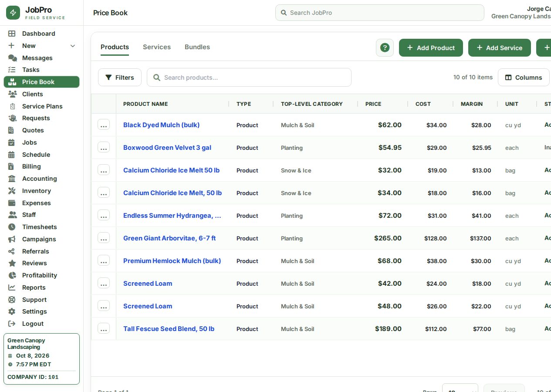Viewport: 551px width, 392px height.
Task: Click the Profitability pie chart icon
Action: [12, 275]
